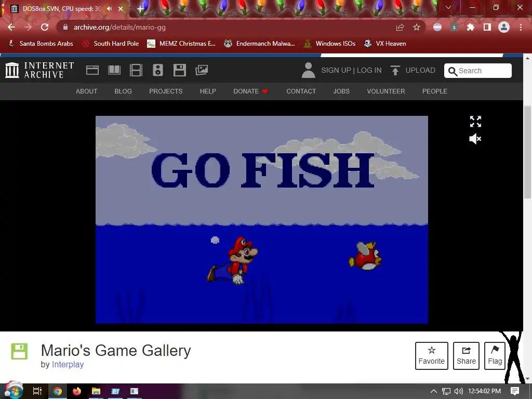Open the VX Heaven bookmark

385,44
